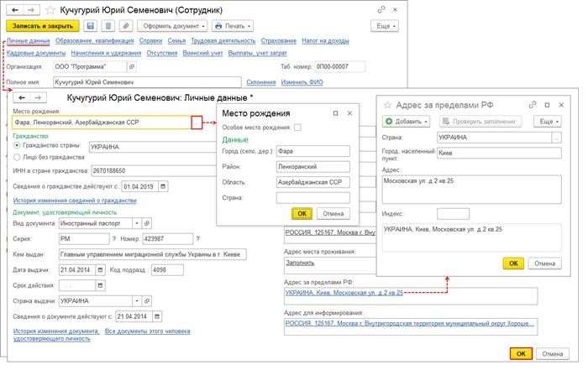Click the document list icon beside save
The height and width of the screenshot is (370, 588).
(108, 26)
